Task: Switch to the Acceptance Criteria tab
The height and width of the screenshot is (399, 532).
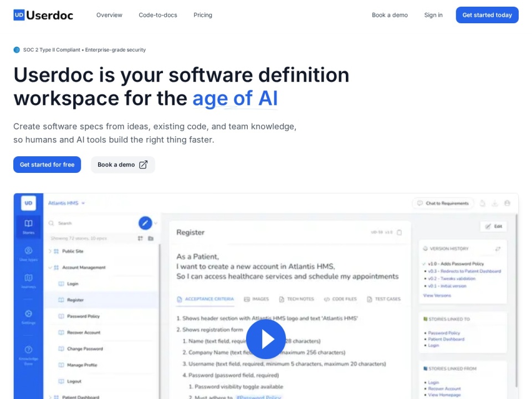Action: [x=206, y=299]
